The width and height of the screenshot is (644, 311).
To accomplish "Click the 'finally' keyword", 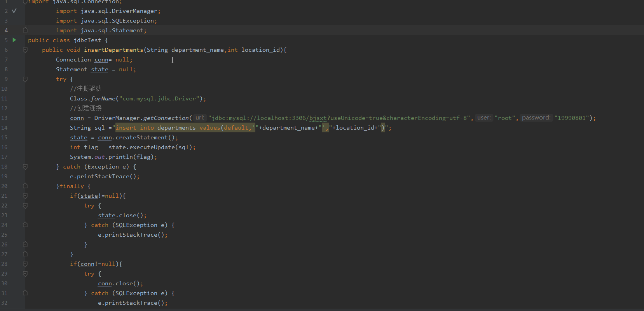I will [x=72, y=186].
